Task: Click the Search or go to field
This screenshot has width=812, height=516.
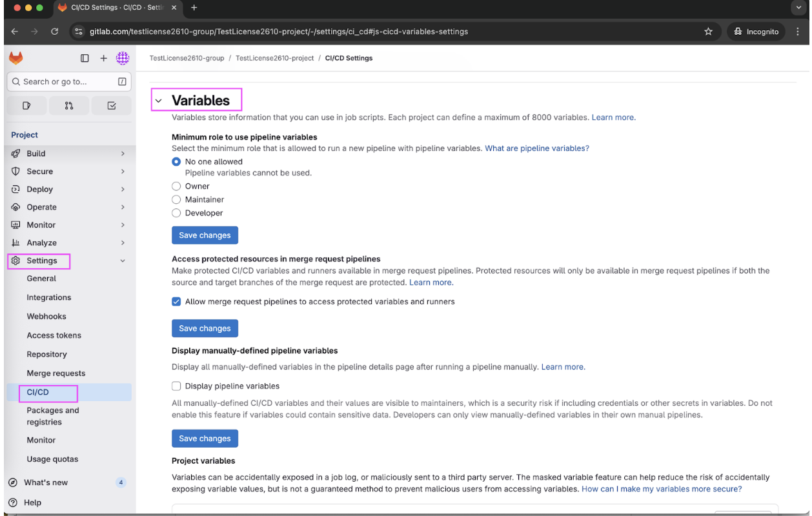Action: click(x=69, y=81)
